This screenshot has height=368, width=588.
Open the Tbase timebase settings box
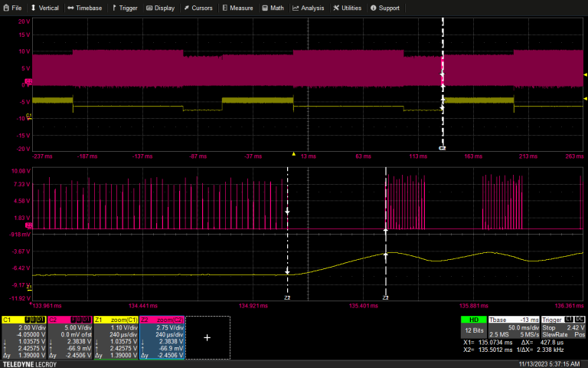click(x=514, y=327)
